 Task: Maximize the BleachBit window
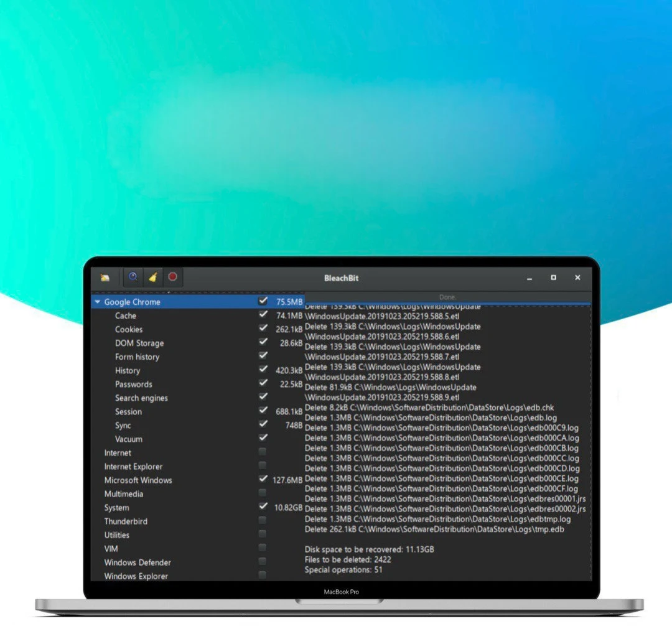coord(553,278)
